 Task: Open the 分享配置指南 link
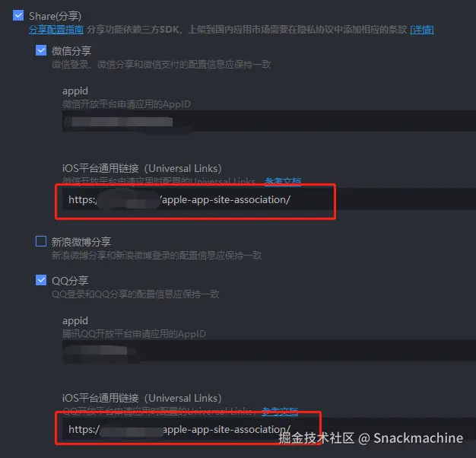(56, 30)
